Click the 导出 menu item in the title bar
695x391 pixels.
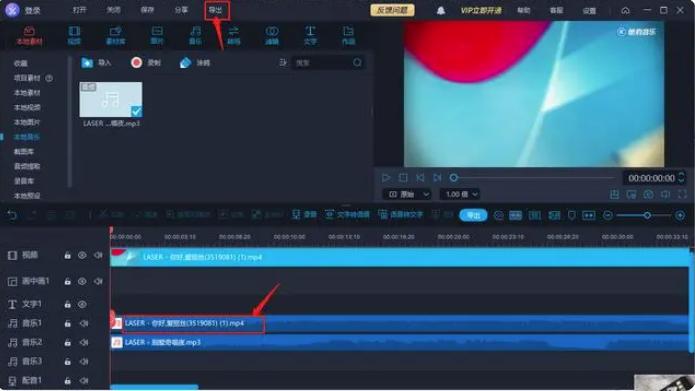pyautogui.click(x=216, y=10)
